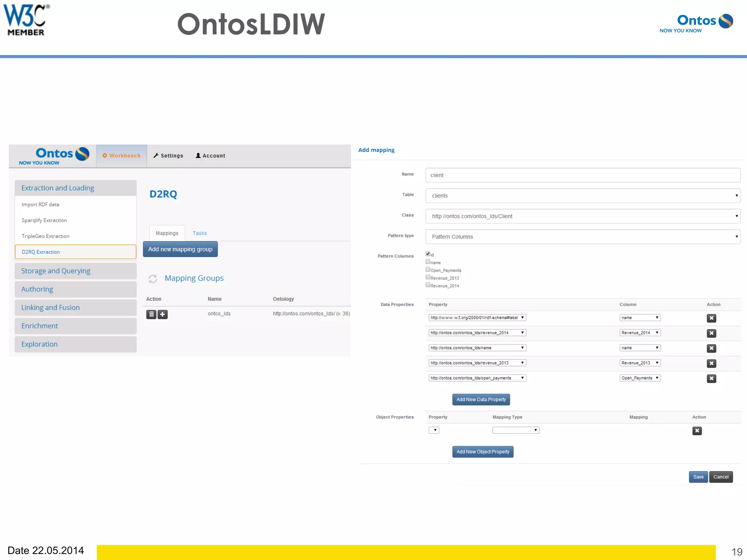Expand Storage and Querying section
The width and height of the screenshot is (747, 560).
tap(76, 271)
